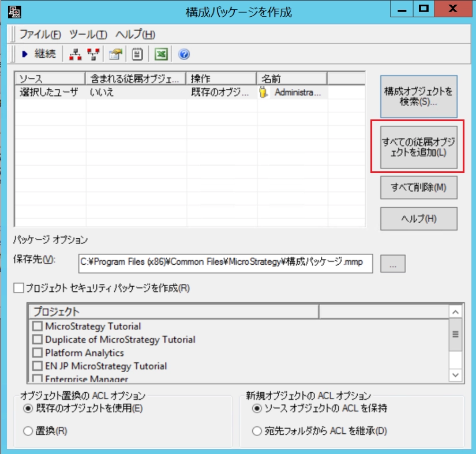Screen dimensions: 476x454
Task: Click the red hierarchy tree toolbar icon
Action: [75, 54]
